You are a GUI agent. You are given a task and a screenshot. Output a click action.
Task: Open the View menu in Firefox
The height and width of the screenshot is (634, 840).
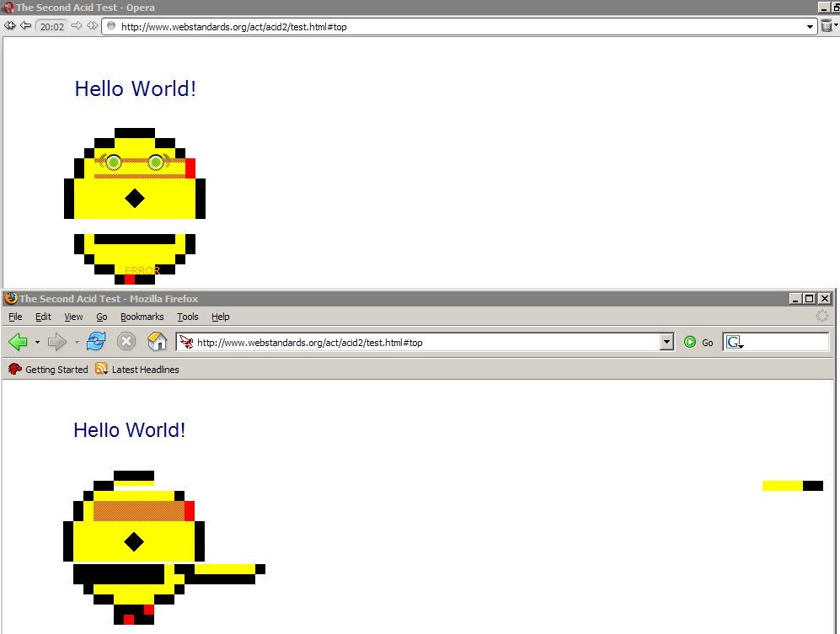(x=73, y=317)
